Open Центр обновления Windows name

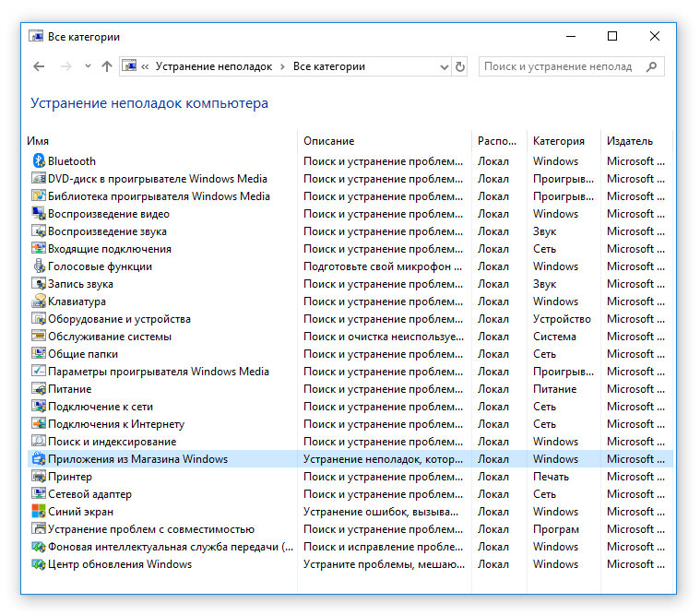[x=120, y=564]
